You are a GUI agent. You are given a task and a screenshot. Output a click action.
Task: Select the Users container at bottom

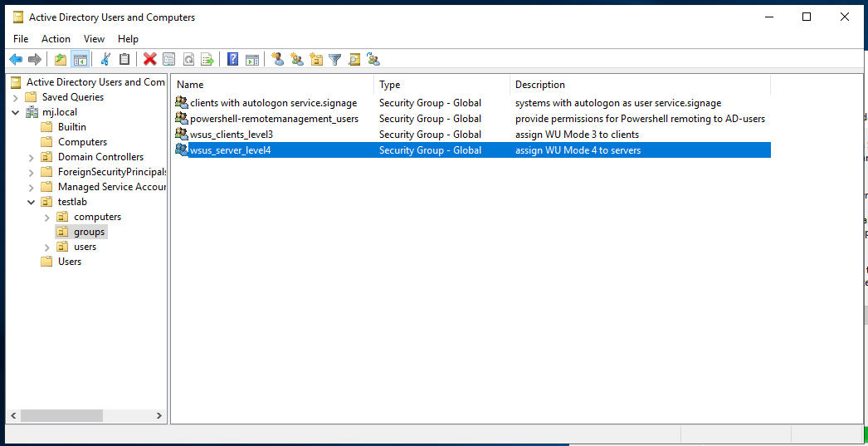click(x=70, y=262)
